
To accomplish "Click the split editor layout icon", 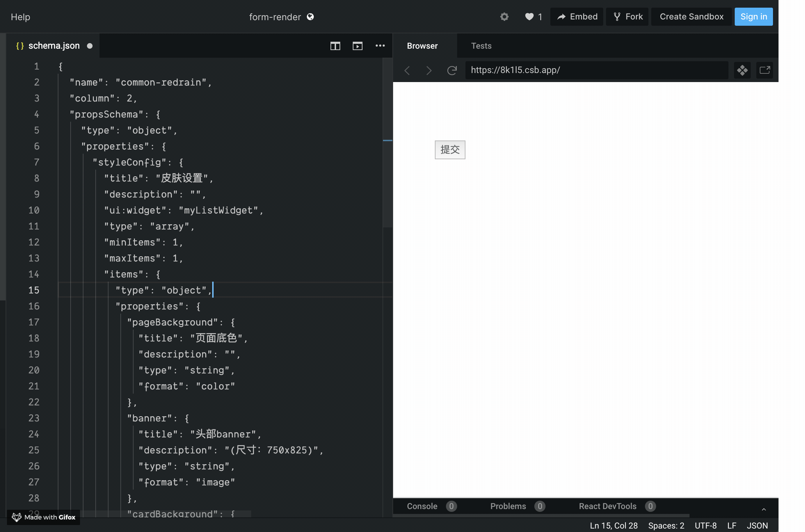I will tap(335, 46).
